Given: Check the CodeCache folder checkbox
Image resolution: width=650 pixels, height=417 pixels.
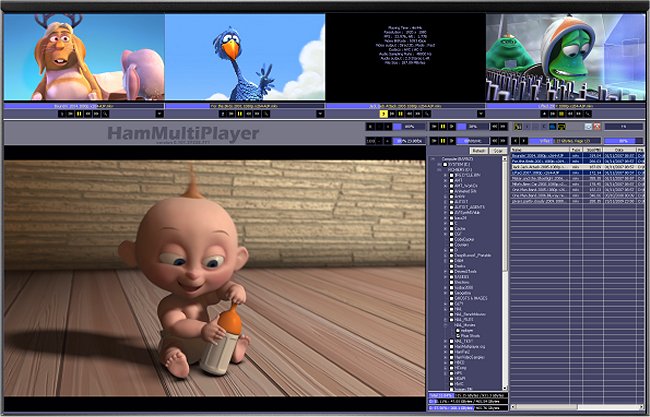Looking at the screenshot, I should click(x=451, y=239).
